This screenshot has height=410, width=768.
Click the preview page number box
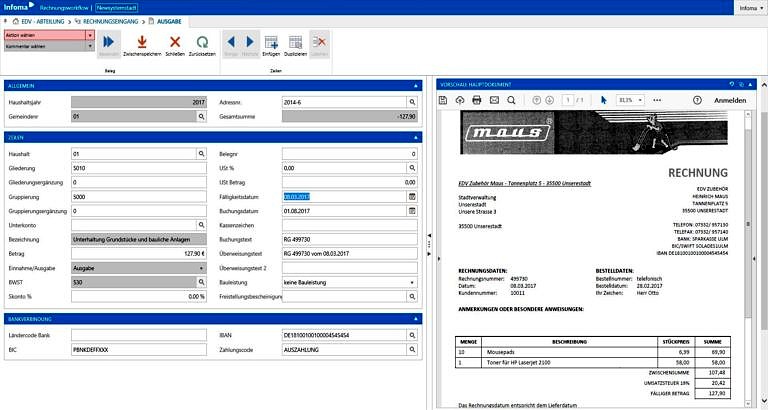click(568, 100)
